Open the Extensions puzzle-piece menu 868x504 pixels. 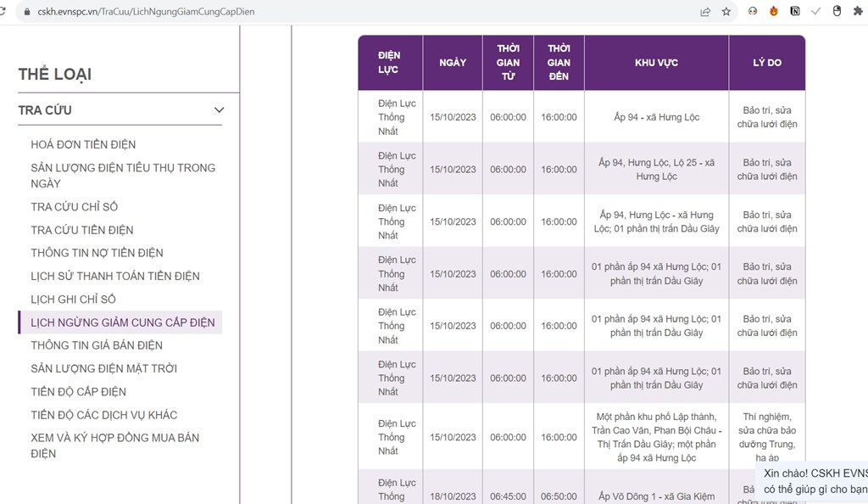(x=858, y=11)
